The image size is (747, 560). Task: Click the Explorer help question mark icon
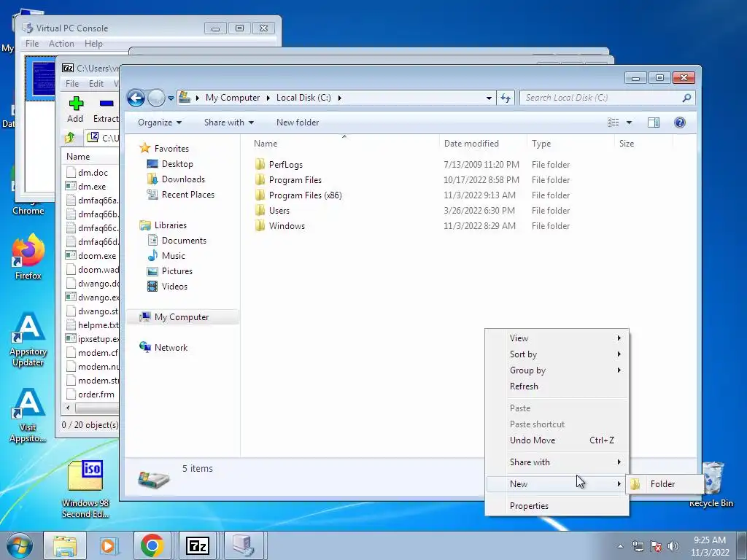[x=679, y=122]
